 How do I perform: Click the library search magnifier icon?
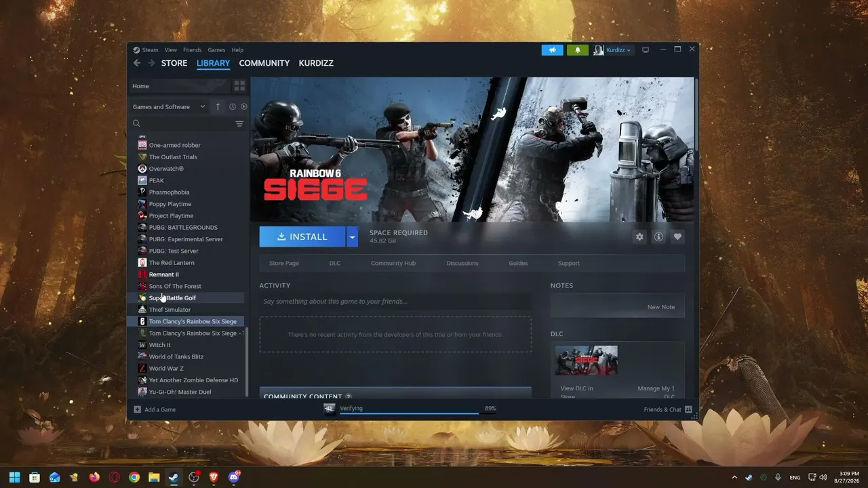[136, 123]
